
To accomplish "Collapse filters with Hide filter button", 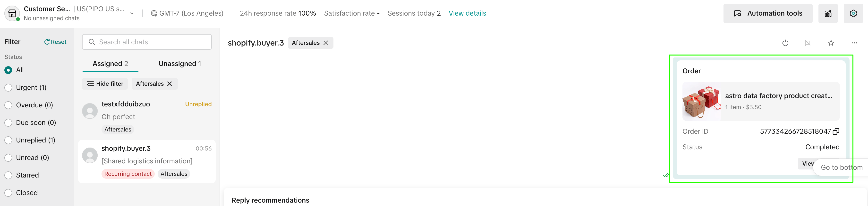I will (105, 84).
